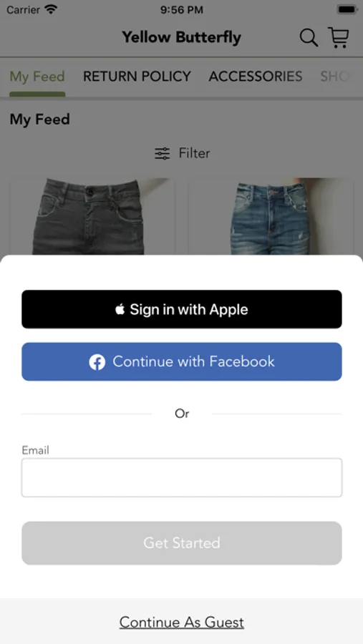Click Continue with Facebook button
This screenshot has height=644, width=363.
pos(182,362)
